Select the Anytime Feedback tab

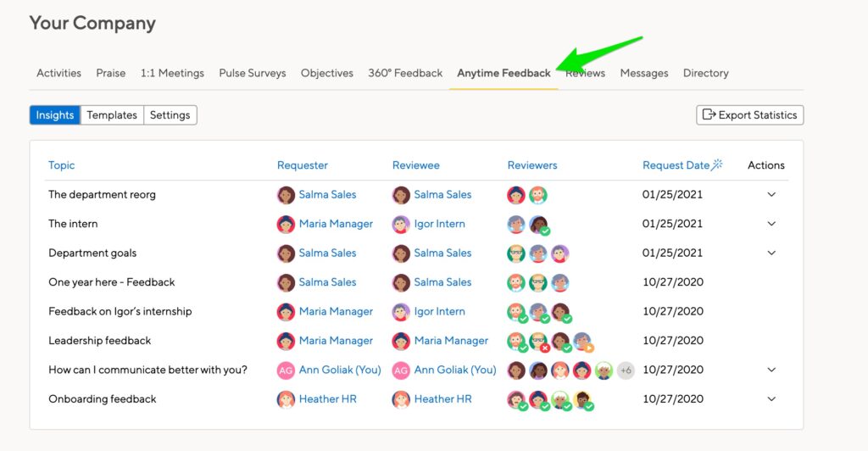coord(504,73)
